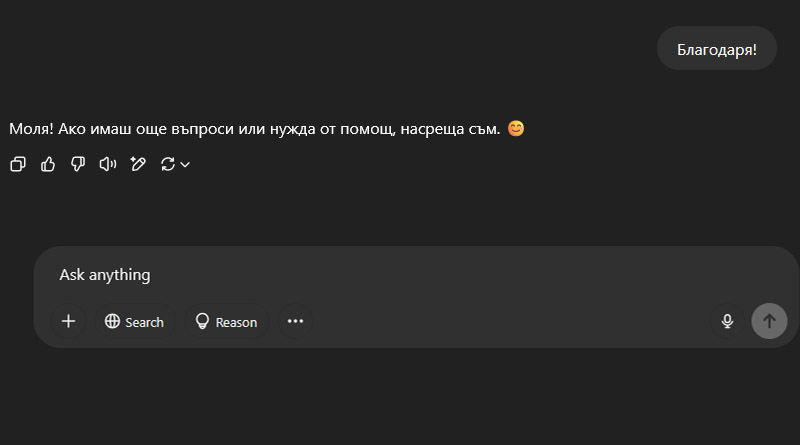Click the globe icon on Search
Viewport: 800px width, 445px height.
pyautogui.click(x=113, y=322)
